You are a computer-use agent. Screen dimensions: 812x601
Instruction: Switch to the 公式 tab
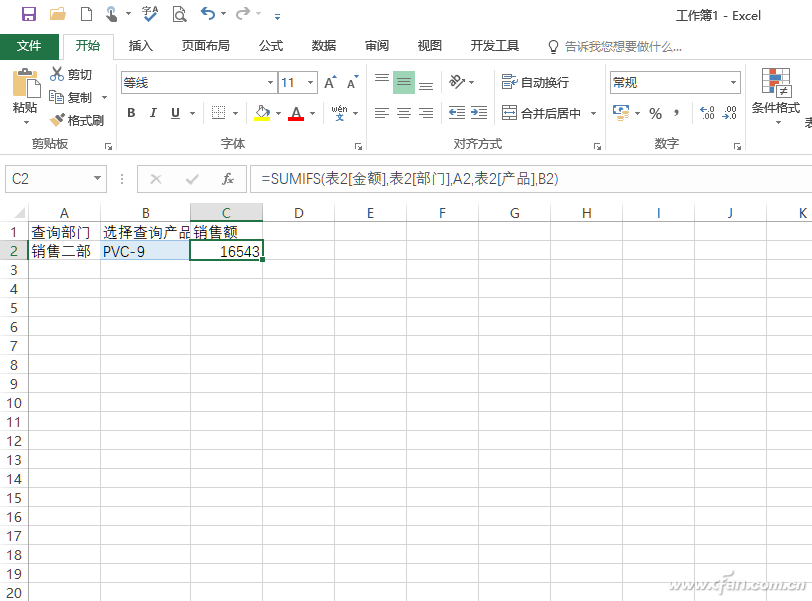(x=271, y=46)
